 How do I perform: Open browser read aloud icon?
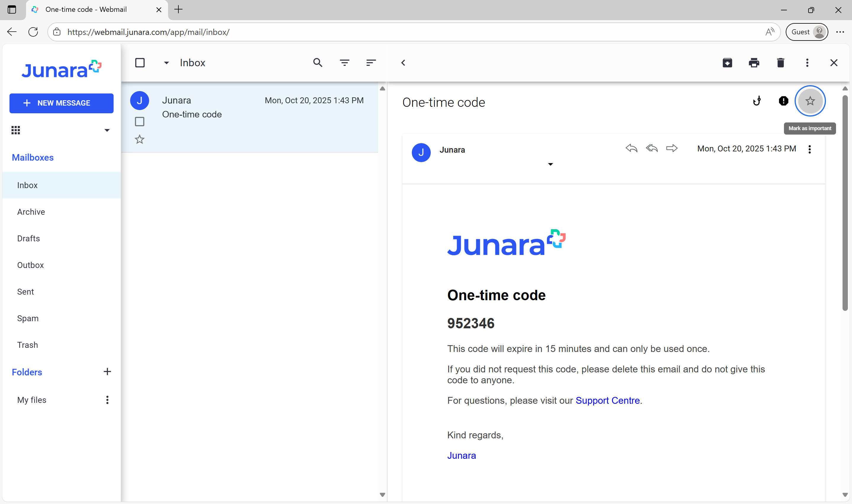tap(769, 32)
